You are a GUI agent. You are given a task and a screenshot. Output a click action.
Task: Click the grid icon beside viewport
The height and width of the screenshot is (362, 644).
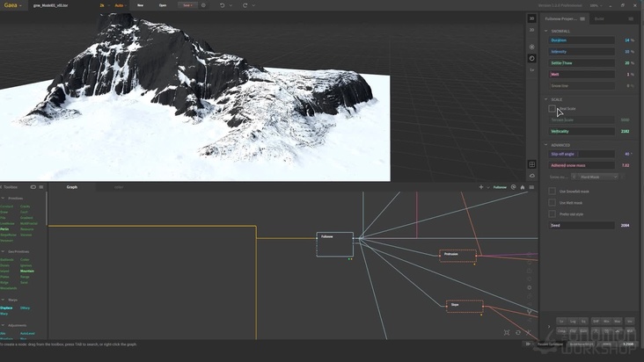[x=531, y=164]
